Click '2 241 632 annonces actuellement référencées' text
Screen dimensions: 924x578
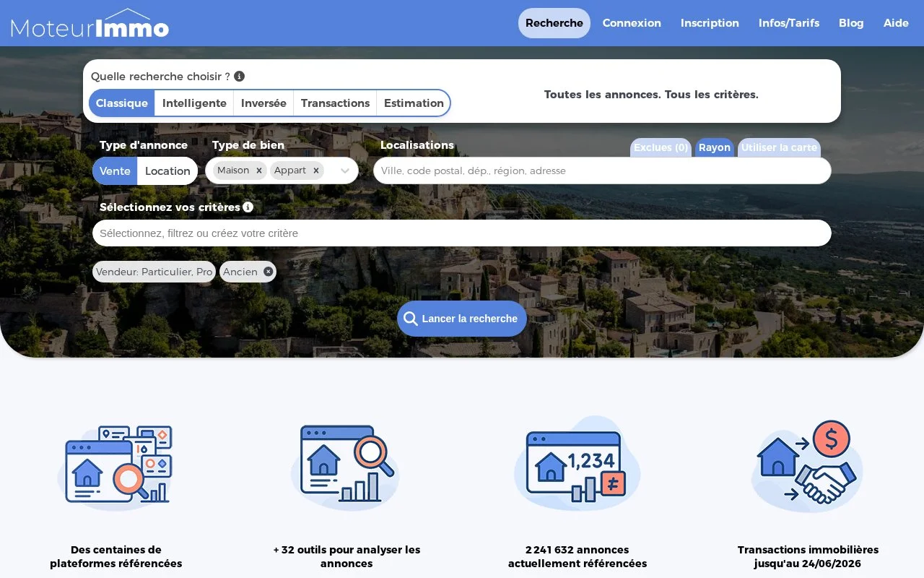(x=577, y=556)
